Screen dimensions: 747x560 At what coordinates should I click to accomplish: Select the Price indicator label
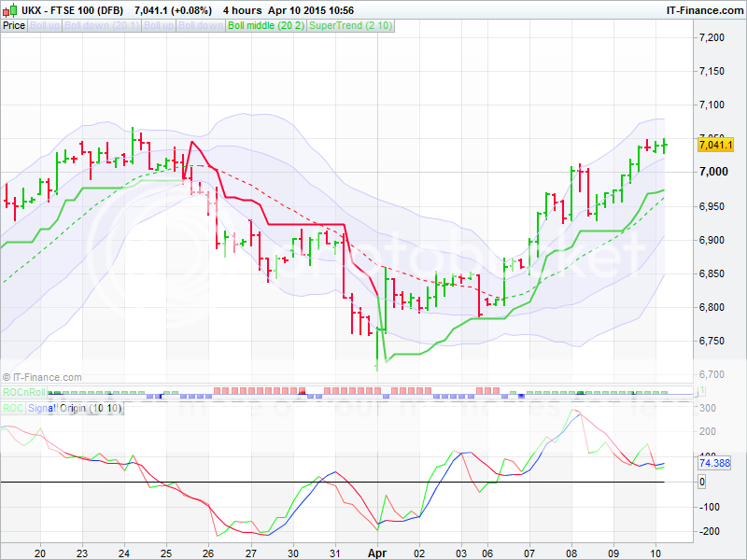14,25
